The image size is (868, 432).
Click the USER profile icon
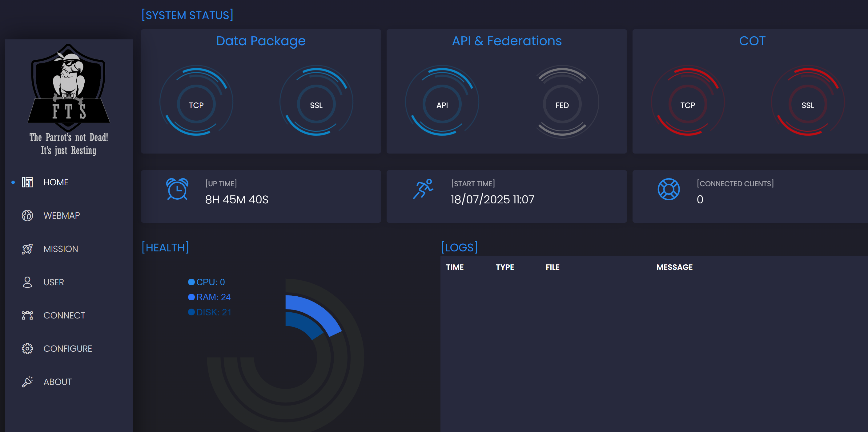[27, 282]
